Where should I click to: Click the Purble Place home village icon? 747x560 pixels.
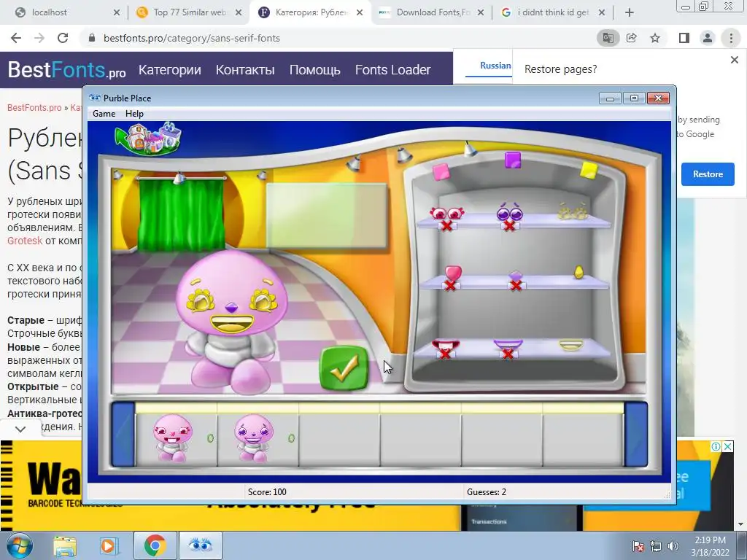point(149,139)
